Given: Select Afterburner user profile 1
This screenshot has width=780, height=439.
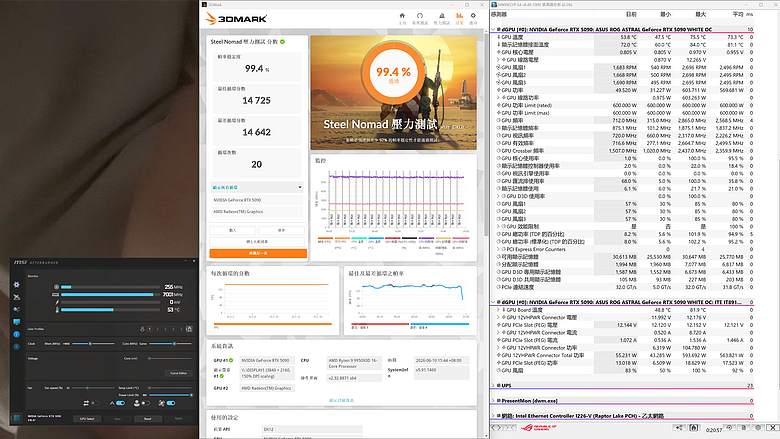Looking at the screenshot, I should [x=149, y=329].
